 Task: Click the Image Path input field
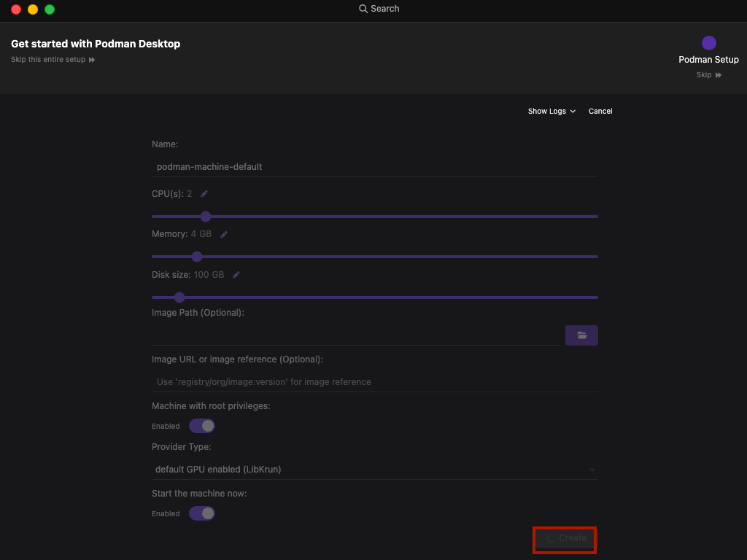(x=356, y=335)
